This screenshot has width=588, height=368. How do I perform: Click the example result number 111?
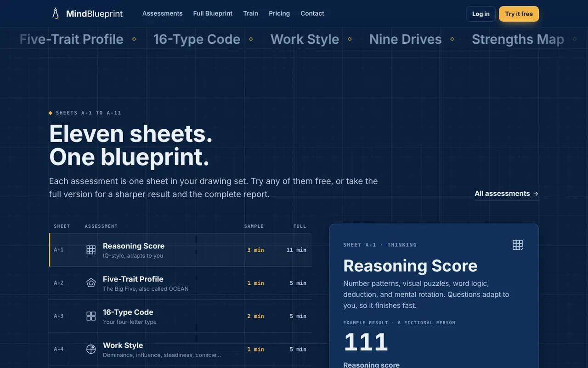[x=366, y=342]
